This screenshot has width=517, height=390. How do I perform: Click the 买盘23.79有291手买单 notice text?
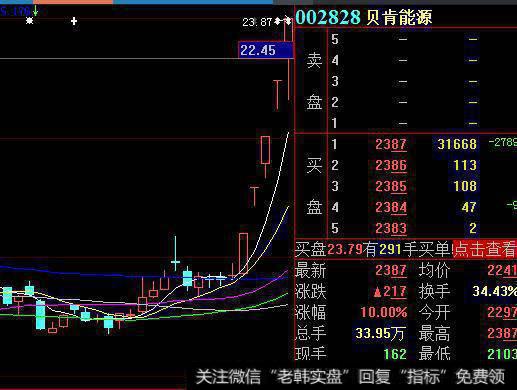pyautogui.click(x=374, y=249)
